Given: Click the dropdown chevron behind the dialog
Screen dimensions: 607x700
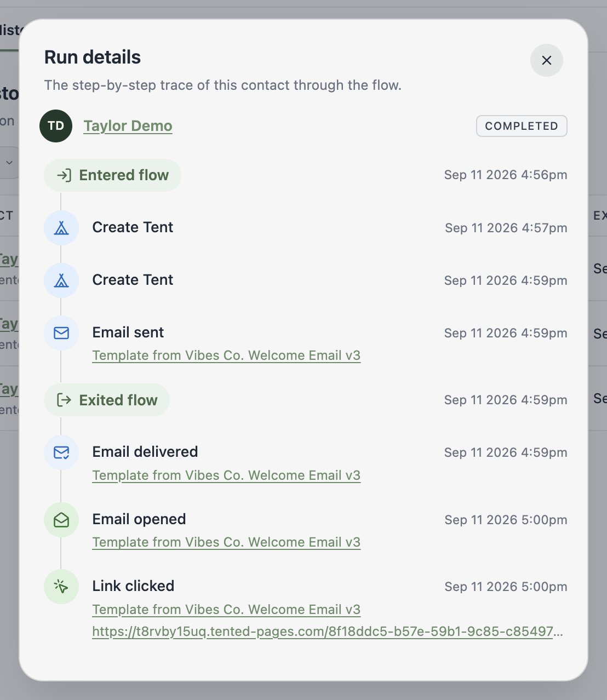Looking at the screenshot, I should pyautogui.click(x=9, y=163).
